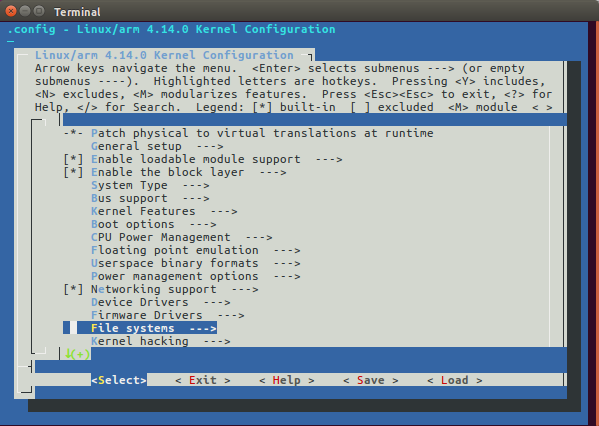Image resolution: width=599 pixels, height=426 pixels.
Task: Open the General setup submenu
Action: [157, 146]
